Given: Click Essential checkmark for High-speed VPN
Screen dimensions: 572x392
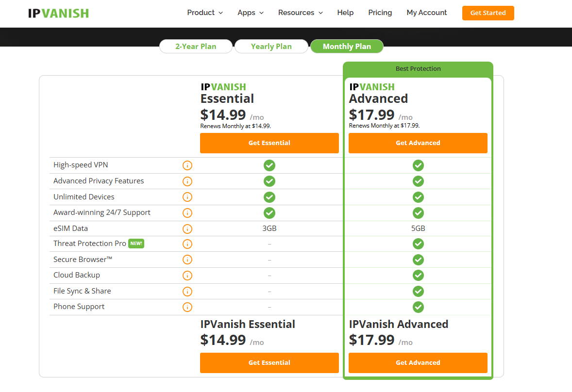Looking at the screenshot, I should pyautogui.click(x=269, y=165).
